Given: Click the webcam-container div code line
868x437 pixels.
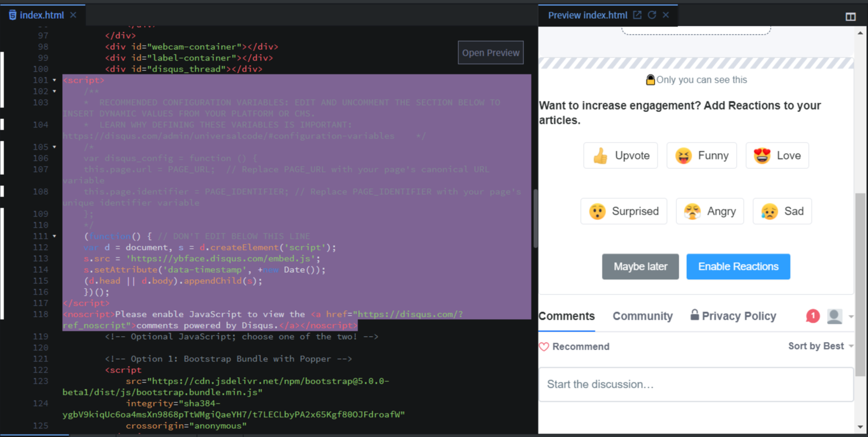Looking at the screenshot, I should coord(192,47).
